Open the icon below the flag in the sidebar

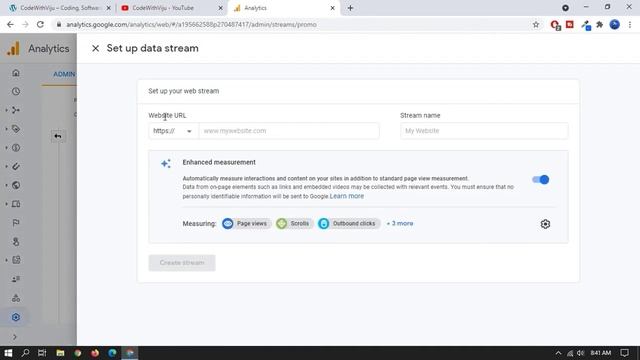tap(16, 242)
